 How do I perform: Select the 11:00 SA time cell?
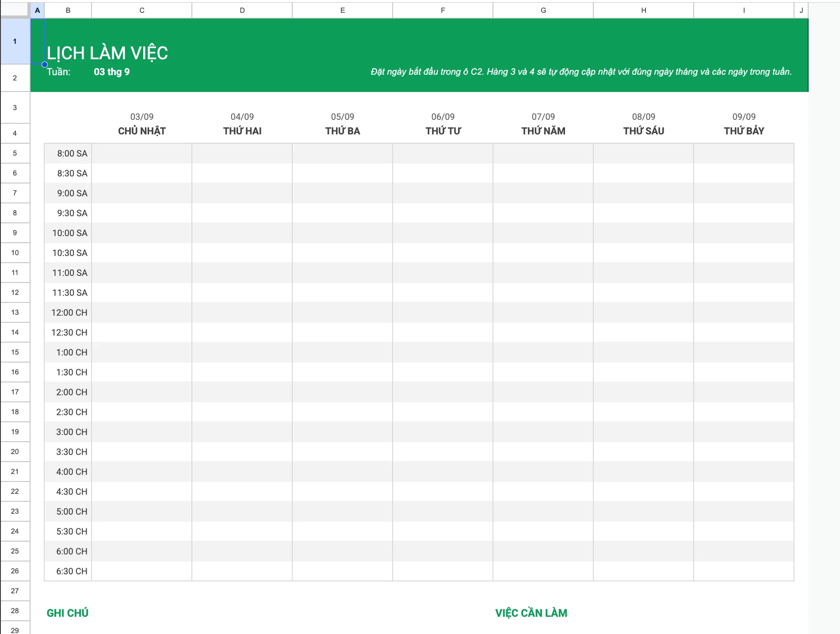coord(68,273)
